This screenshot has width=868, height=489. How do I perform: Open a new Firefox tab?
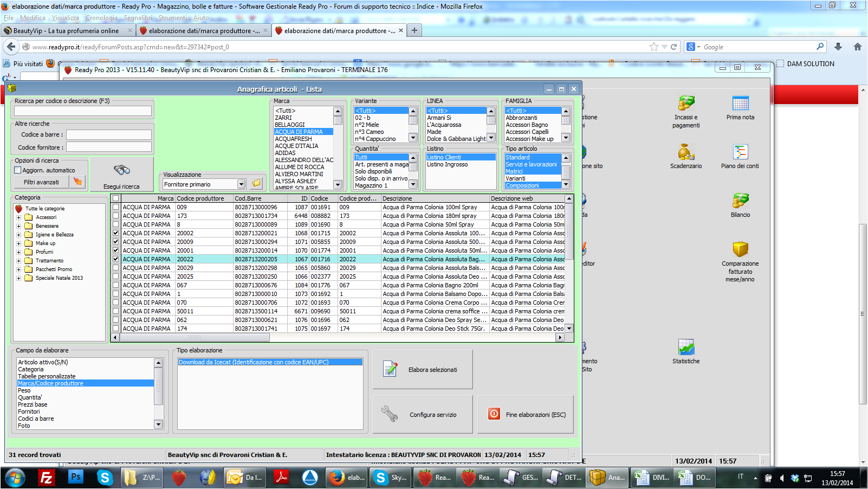(x=414, y=30)
